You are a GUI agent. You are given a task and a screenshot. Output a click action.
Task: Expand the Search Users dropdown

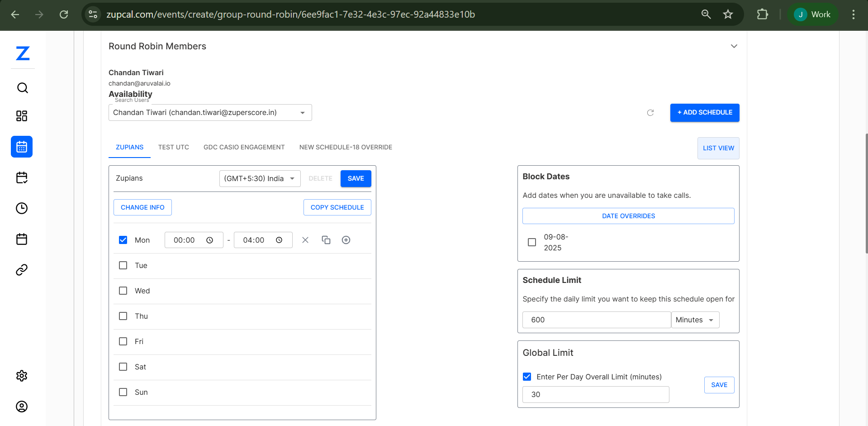pos(302,113)
